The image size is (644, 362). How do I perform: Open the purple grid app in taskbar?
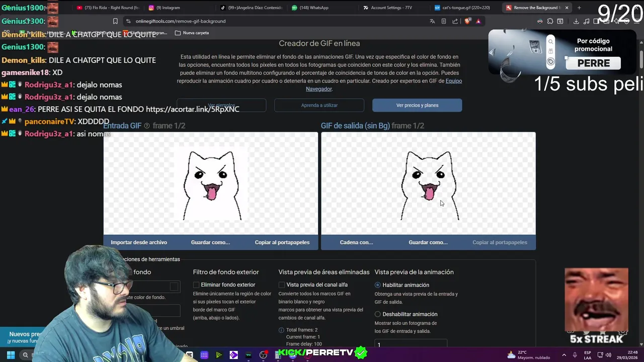coord(204,355)
